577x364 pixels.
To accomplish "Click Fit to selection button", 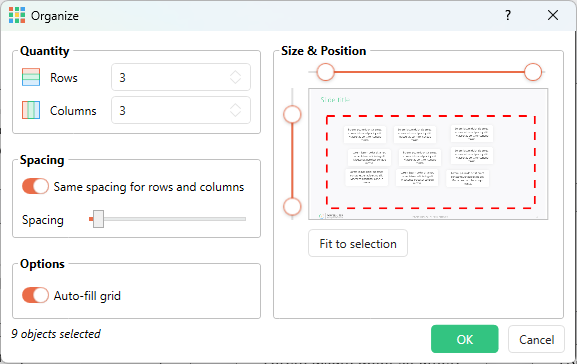I will click(358, 243).
